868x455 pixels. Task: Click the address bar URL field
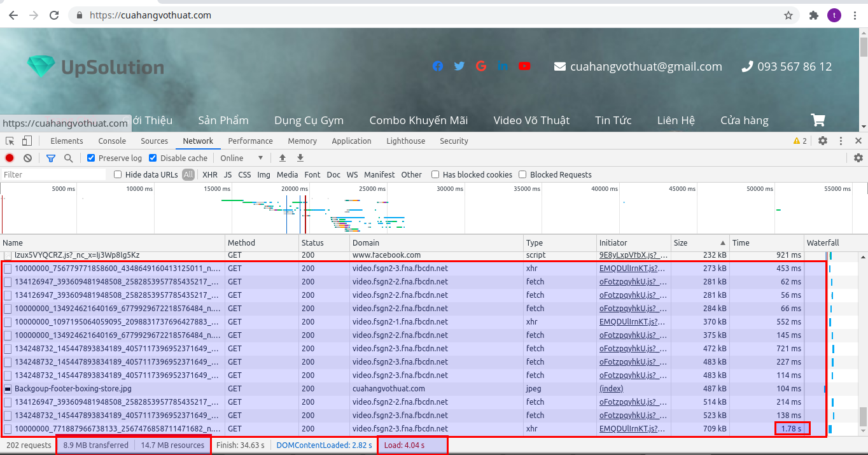tap(433, 15)
